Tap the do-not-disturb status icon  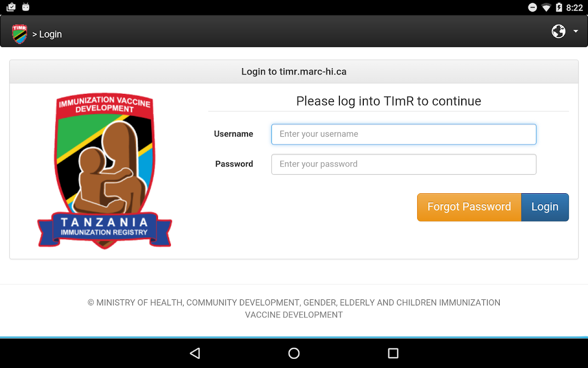click(532, 7)
